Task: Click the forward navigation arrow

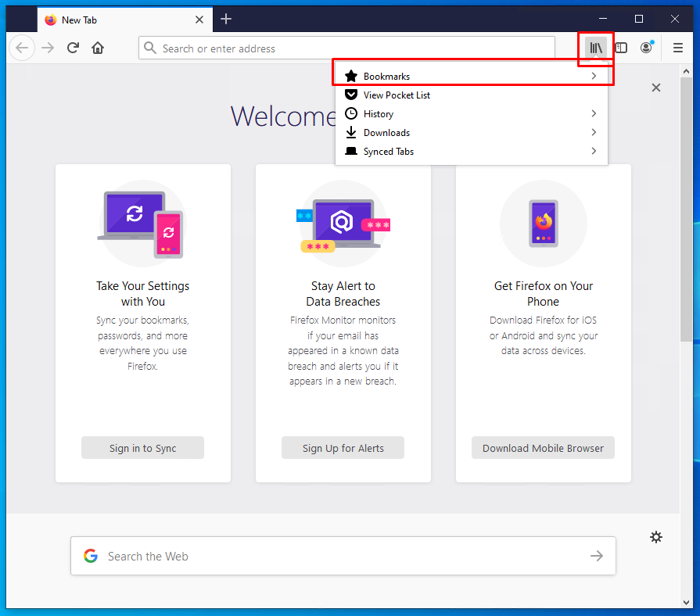Action: point(48,48)
